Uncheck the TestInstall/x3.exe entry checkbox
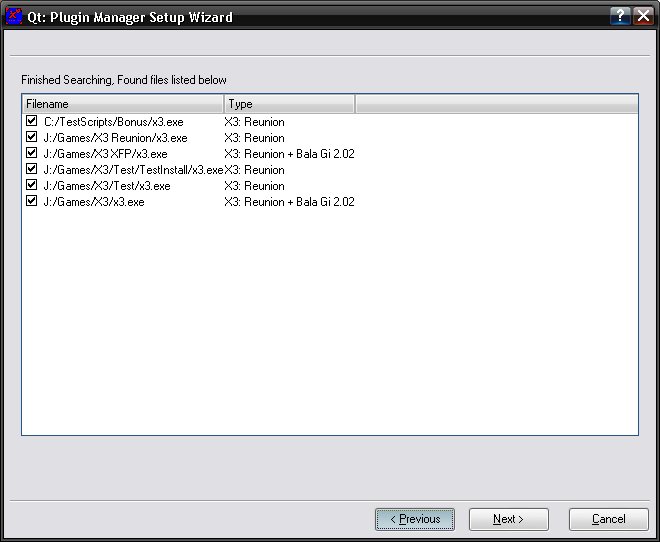660x542 pixels. click(32, 170)
